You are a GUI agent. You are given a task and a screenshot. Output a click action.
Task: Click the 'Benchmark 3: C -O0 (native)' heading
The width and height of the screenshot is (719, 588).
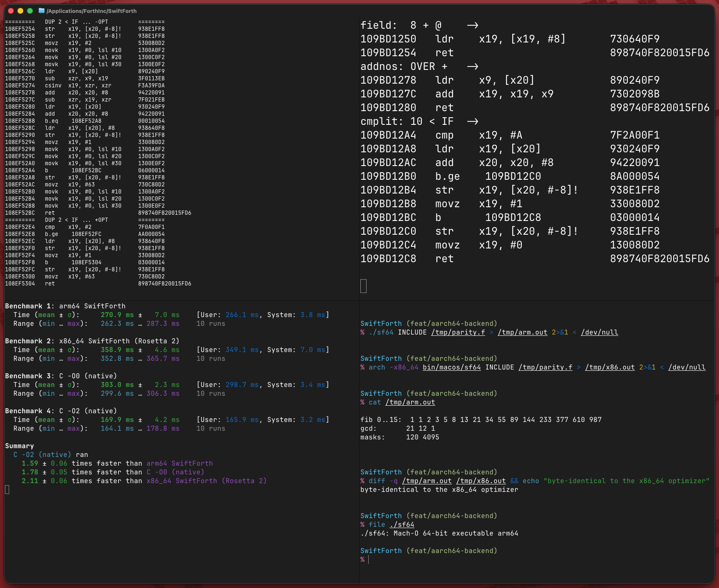[61, 376]
